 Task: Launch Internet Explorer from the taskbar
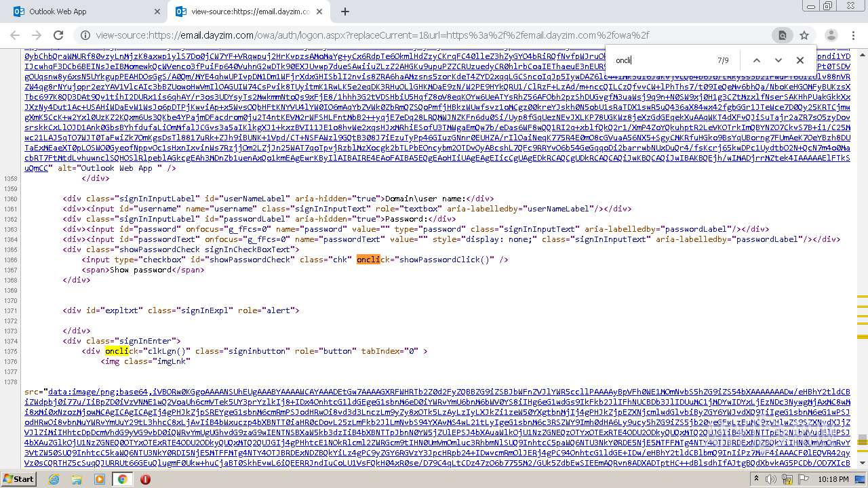point(54,479)
